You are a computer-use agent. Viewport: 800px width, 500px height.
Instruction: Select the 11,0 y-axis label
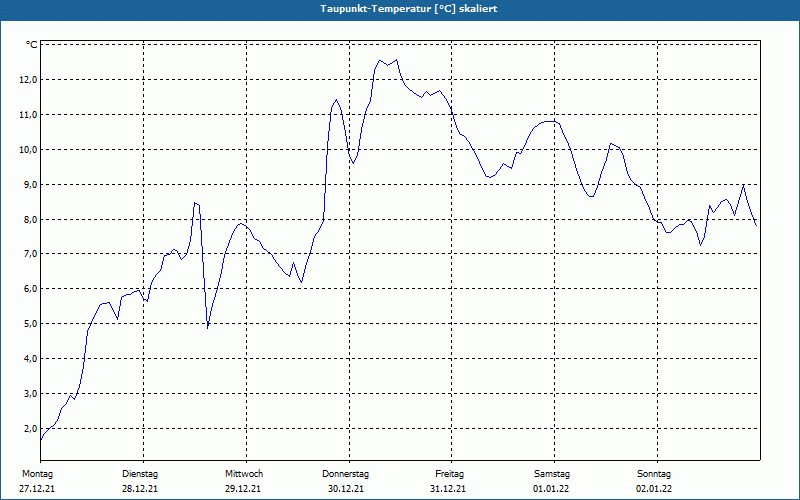pos(28,115)
